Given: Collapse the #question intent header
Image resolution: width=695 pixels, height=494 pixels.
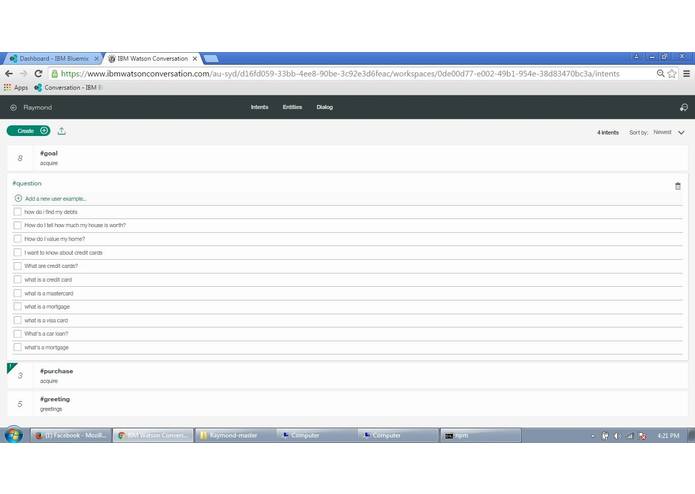Looking at the screenshot, I should pyautogui.click(x=27, y=183).
